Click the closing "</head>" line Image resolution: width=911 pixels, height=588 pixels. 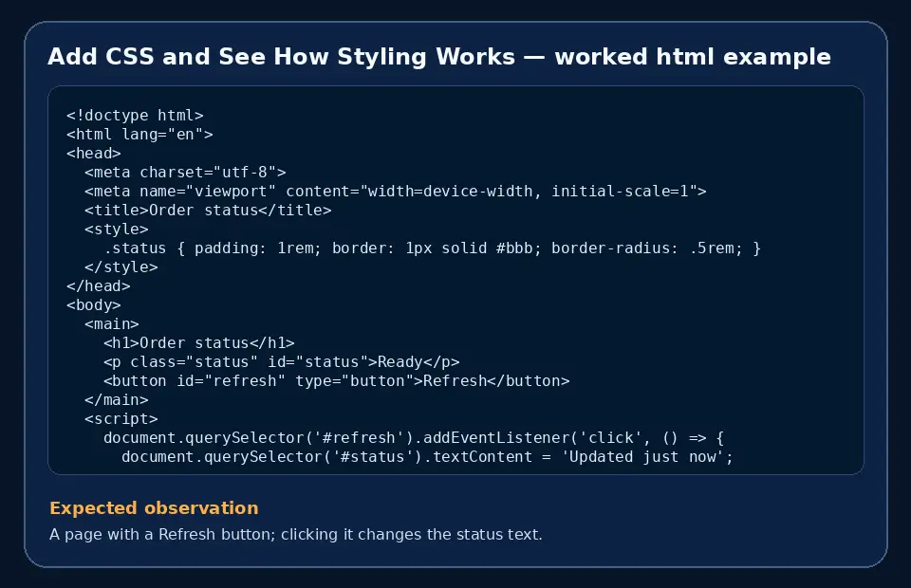click(x=98, y=286)
